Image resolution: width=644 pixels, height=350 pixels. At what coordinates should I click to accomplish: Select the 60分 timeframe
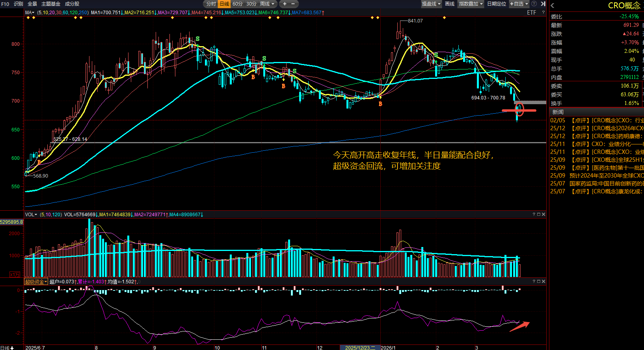point(238,4)
